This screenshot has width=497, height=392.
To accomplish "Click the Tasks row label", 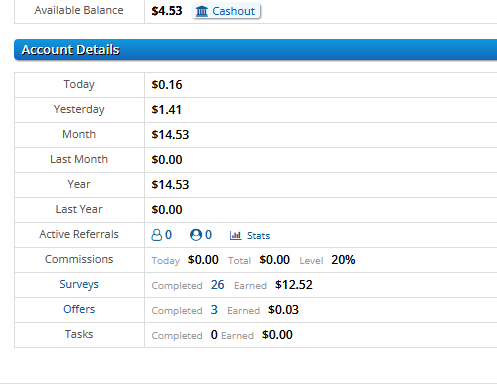I will click(79, 334).
